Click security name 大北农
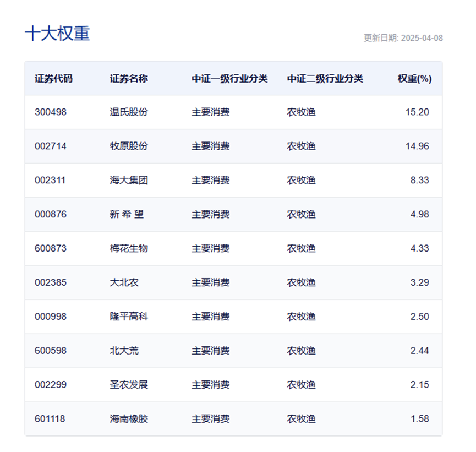Viewport: 476px width, 452px height. (x=124, y=282)
